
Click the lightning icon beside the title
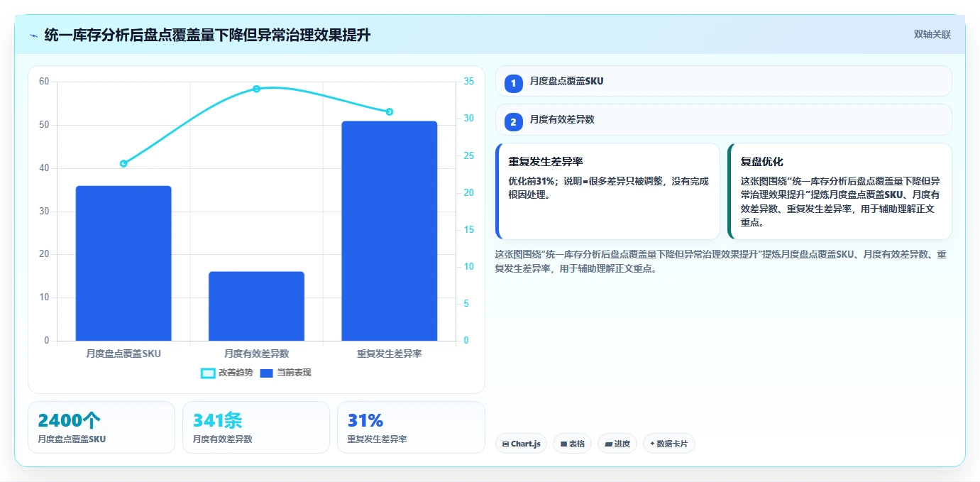[x=33, y=35]
